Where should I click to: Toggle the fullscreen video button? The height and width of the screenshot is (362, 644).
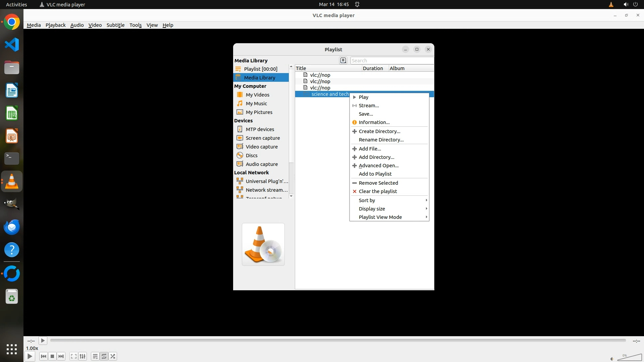coord(73,356)
